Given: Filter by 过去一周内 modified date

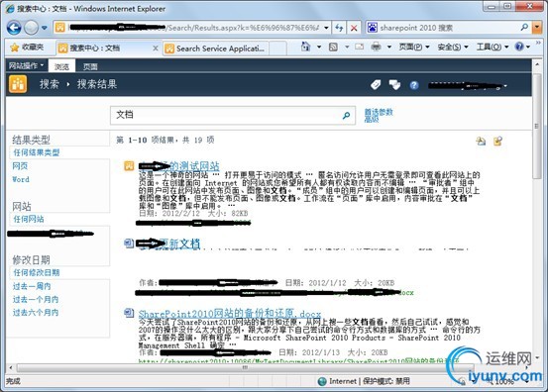Looking at the screenshot, I should pos(32,286).
